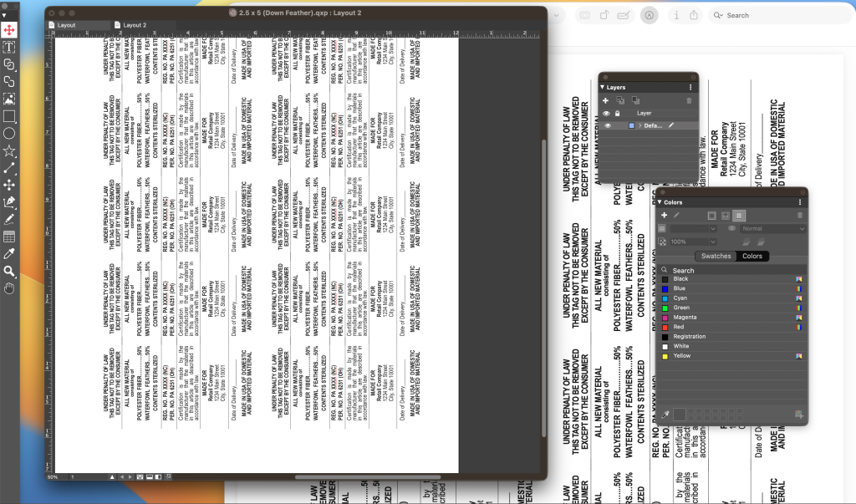Choose frame color mode icon in Colors
Viewport: 856px width, 504px height.
point(712,216)
